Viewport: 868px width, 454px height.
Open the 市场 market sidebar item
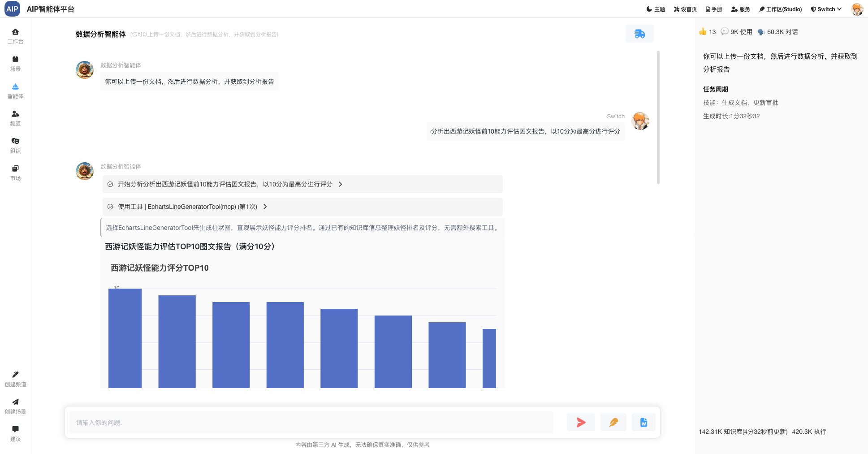(x=15, y=173)
